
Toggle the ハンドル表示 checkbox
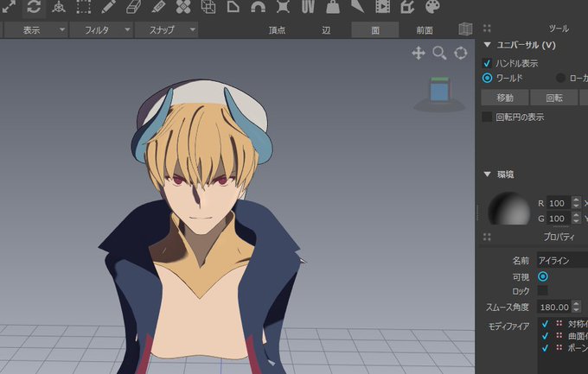(487, 63)
